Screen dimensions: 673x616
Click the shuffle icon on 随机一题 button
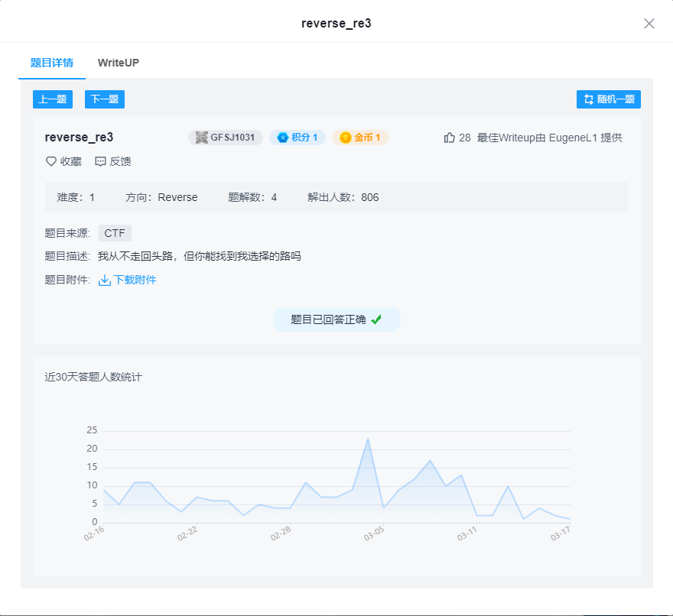click(x=588, y=99)
